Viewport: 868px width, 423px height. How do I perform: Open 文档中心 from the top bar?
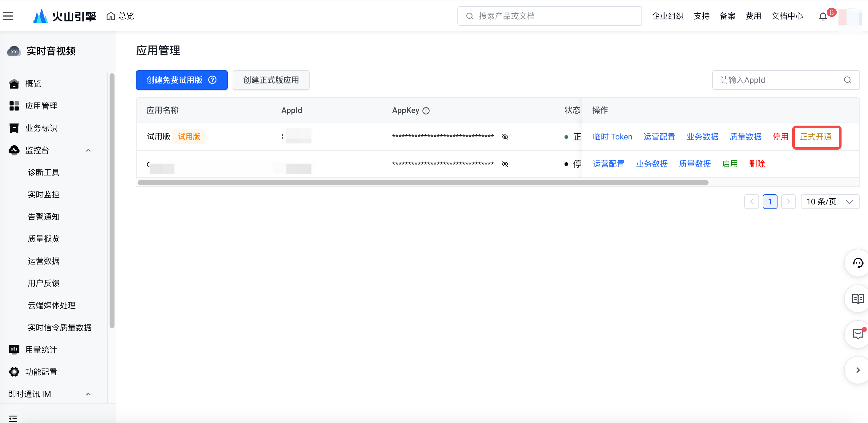point(787,16)
